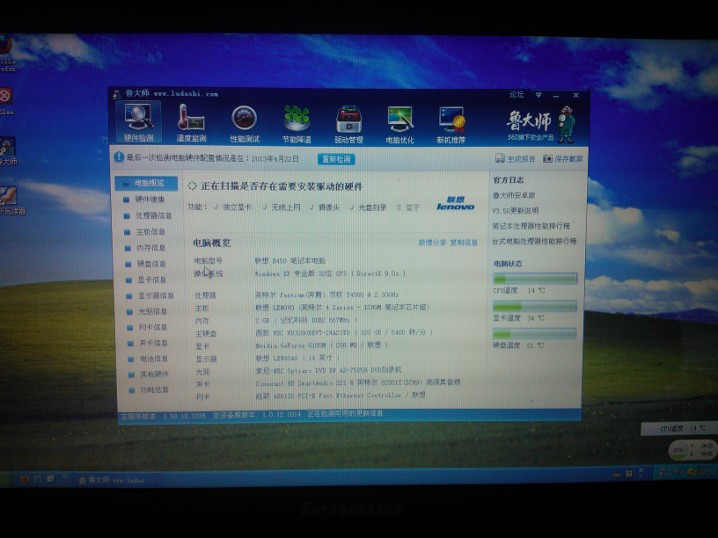This screenshot has width=718, height=538.
Task: Select 主板信息 in the sidebar
Action: pyautogui.click(x=146, y=232)
